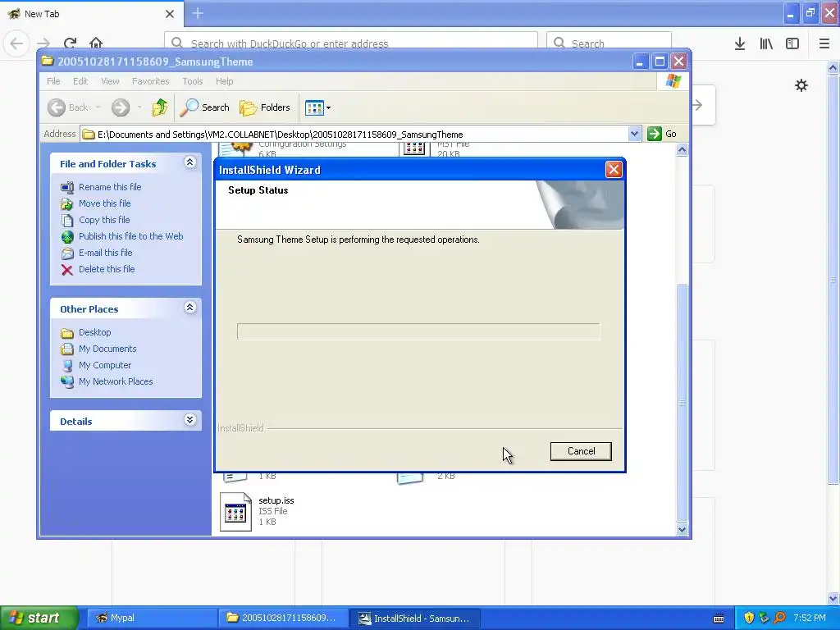
Task: Click the Publish to Web globe icon
Action: click(67, 237)
